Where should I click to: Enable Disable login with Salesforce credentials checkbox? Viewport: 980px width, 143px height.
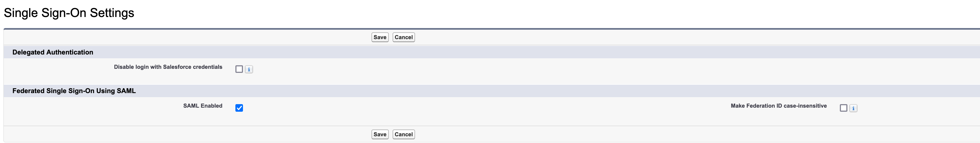239,69
